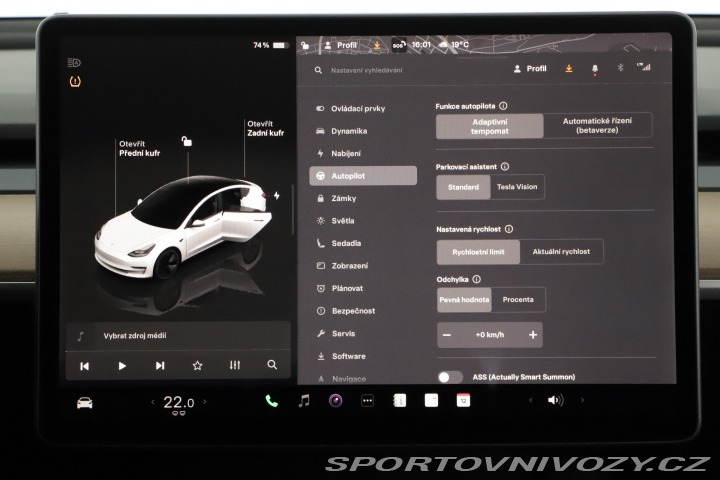This screenshot has width=720, height=480.
Task: Click the SOS icon in the status bar
Action: [x=399, y=45]
